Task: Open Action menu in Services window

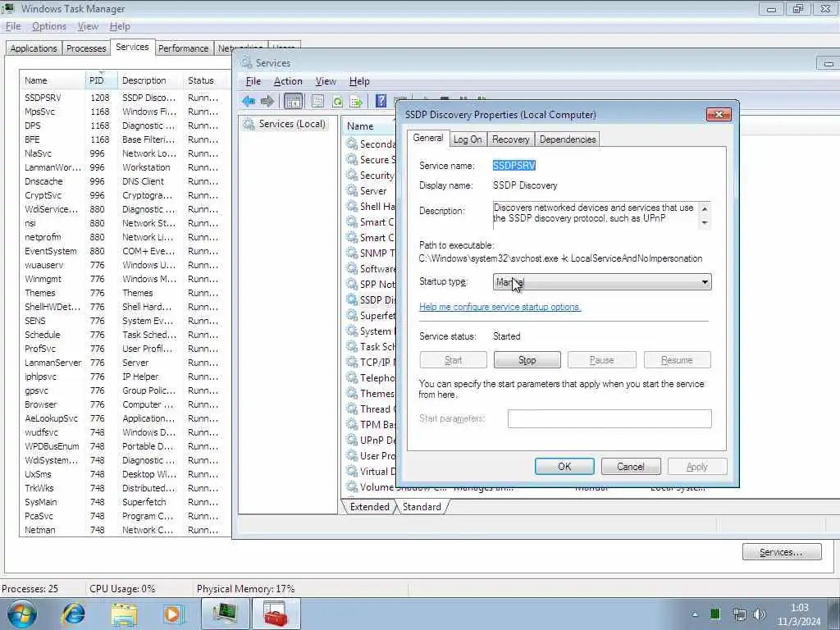Action: pyautogui.click(x=288, y=81)
